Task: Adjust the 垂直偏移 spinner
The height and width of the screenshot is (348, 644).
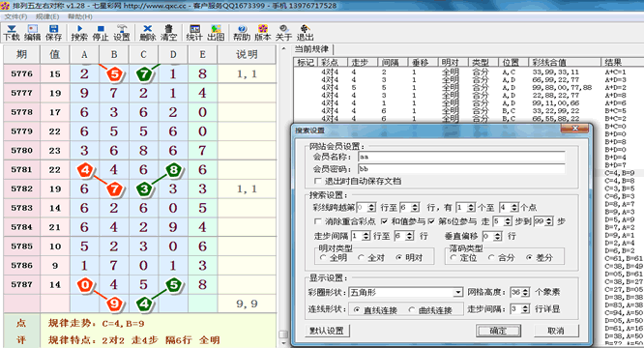Action: 498,236
